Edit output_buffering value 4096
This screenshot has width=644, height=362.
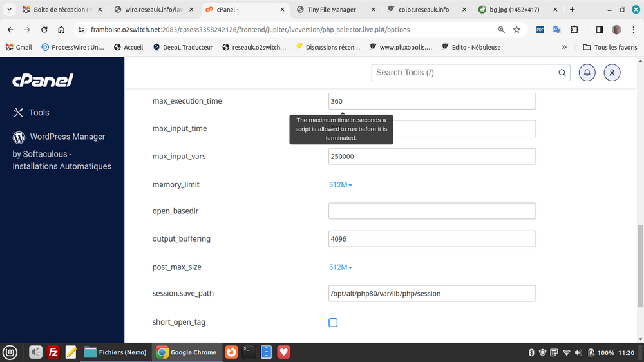tap(432, 239)
